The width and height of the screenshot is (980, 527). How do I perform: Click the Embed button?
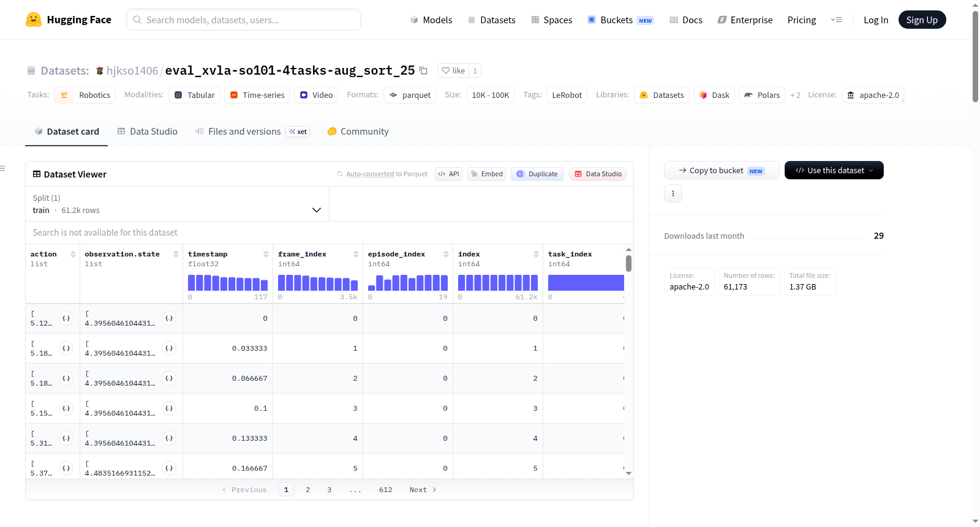pyautogui.click(x=486, y=174)
